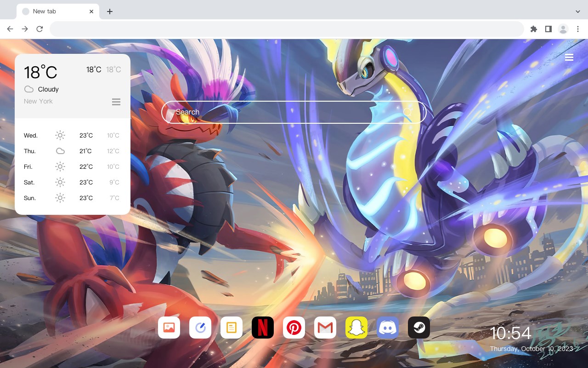Click the cloudy weather icon
This screenshot has height=368, width=588.
coord(29,89)
